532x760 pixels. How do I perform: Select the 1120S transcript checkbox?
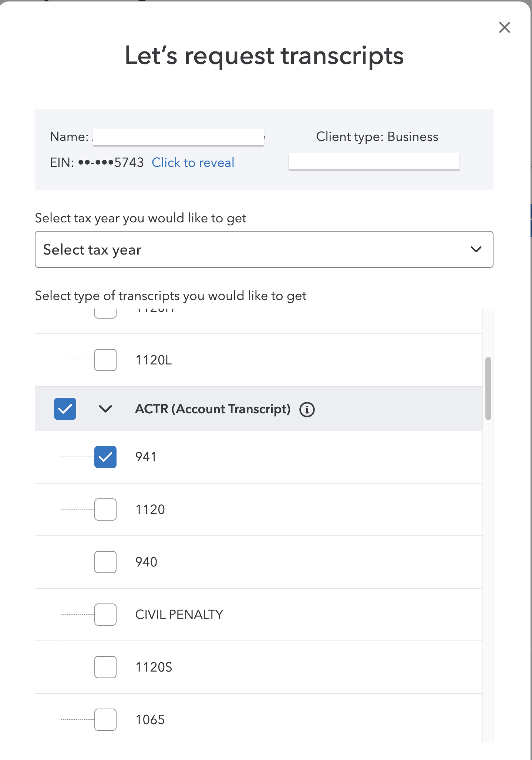(x=105, y=667)
